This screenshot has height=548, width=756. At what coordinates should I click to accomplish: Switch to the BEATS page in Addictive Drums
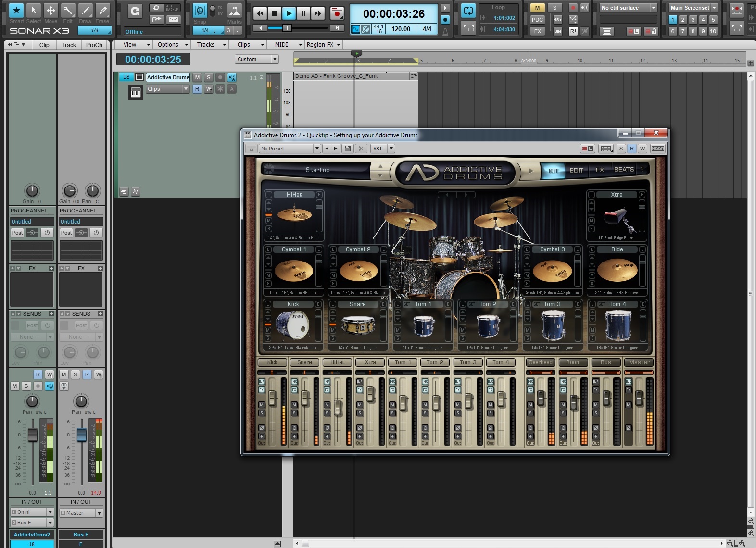pos(624,170)
